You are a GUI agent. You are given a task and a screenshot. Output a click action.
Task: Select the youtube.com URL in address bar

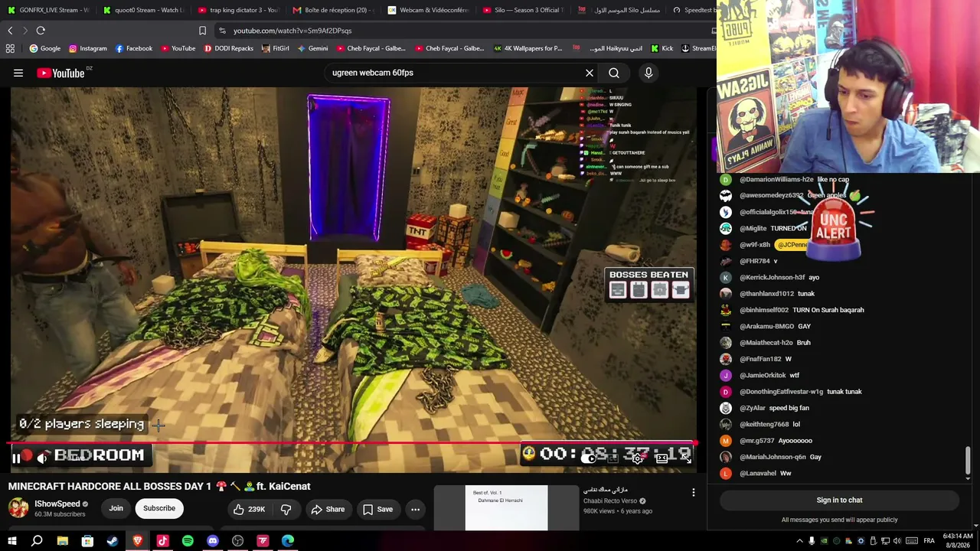click(292, 31)
